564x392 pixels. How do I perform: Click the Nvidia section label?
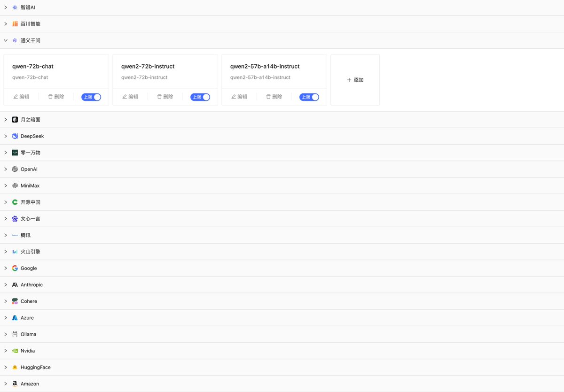28,351
